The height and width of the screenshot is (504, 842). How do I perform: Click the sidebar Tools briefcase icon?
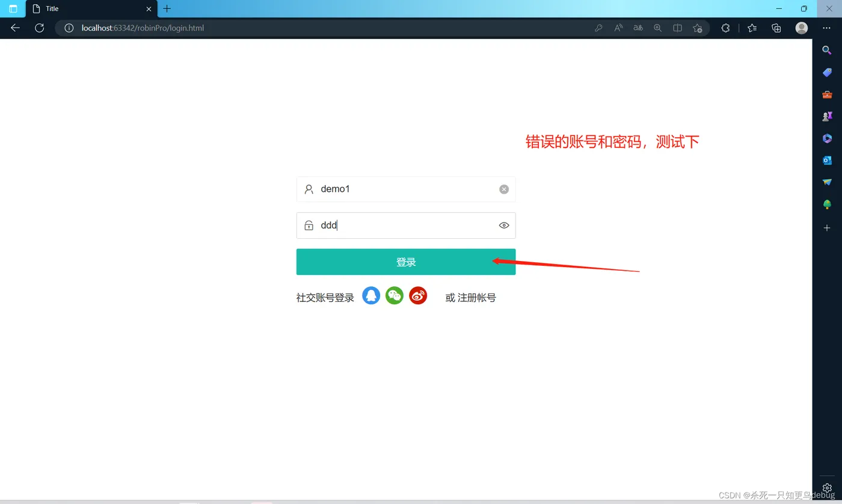click(x=827, y=94)
